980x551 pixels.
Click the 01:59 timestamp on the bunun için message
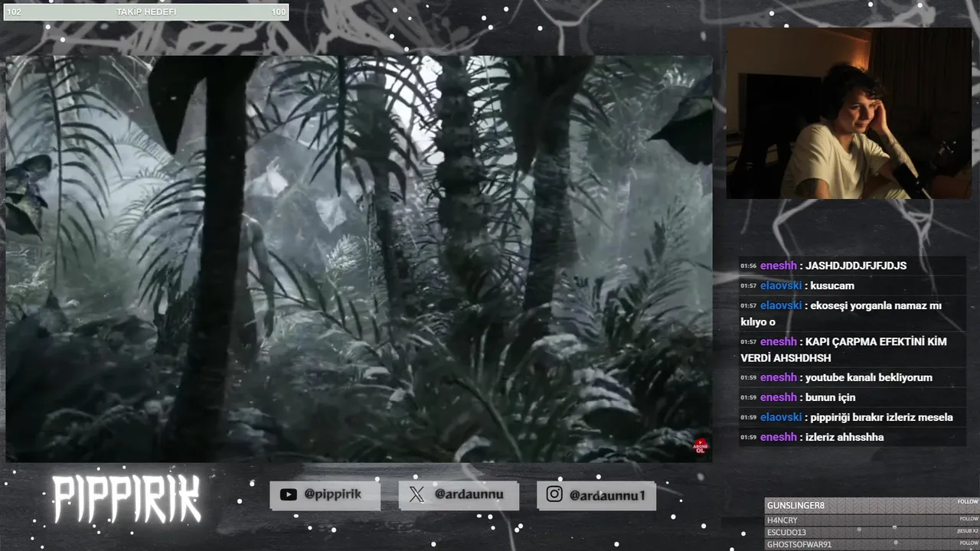click(748, 398)
